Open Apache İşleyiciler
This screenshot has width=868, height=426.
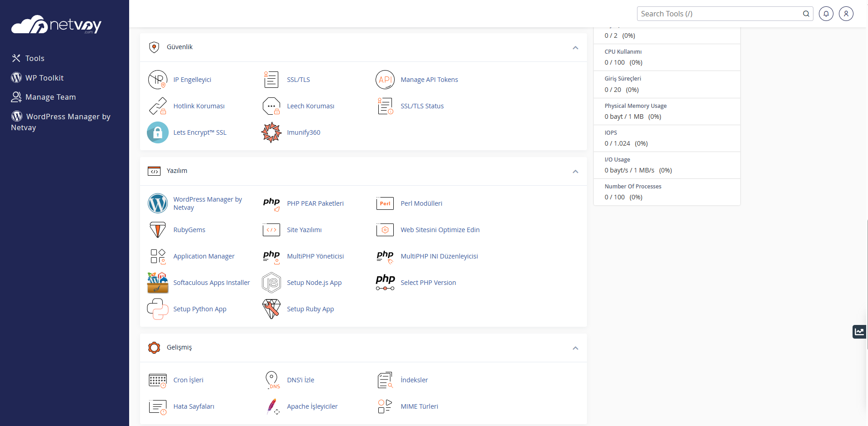pyautogui.click(x=312, y=406)
